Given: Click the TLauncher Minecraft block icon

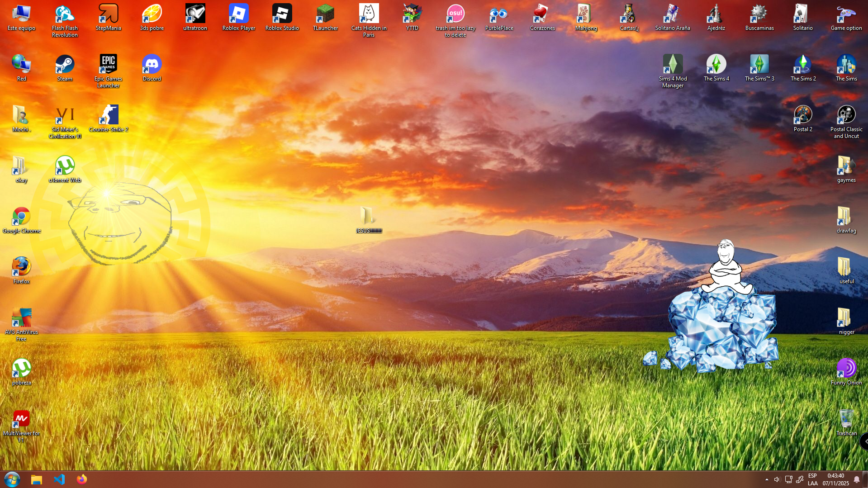Looking at the screenshot, I should coord(325,14).
